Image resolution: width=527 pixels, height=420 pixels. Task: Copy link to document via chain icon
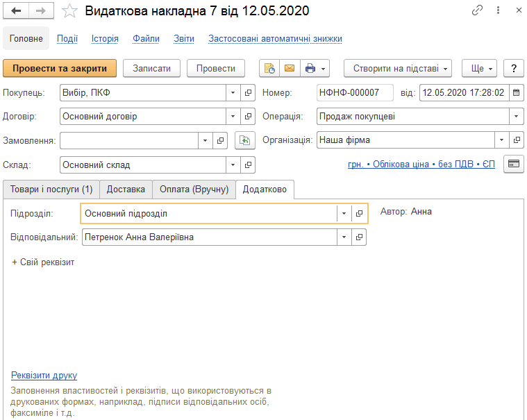(477, 10)
